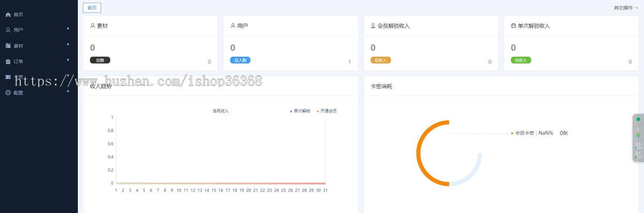Expand the 订单 submenu arrow
Viewport: 644px width, 213px height.
click(x=68, y=60)
